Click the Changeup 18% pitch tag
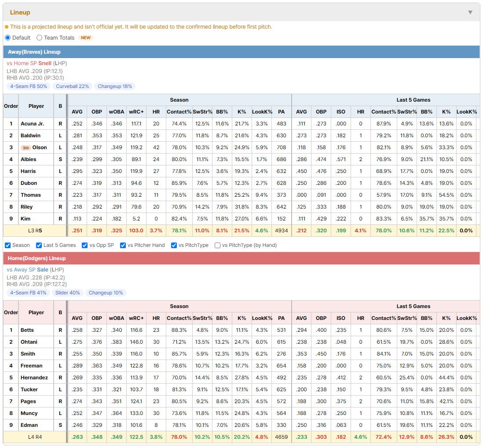Screen dimensions: 483x448 coord(115,86)
